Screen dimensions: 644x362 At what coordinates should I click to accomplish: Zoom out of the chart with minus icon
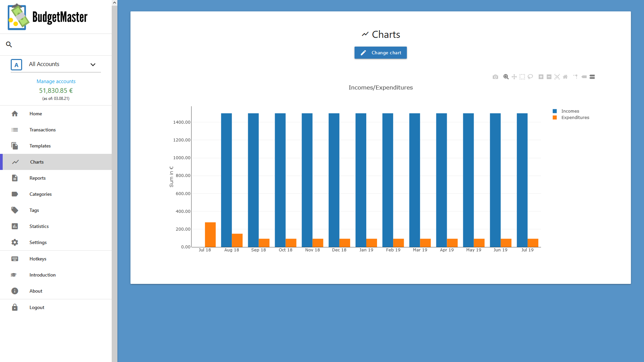coord(549,77)
